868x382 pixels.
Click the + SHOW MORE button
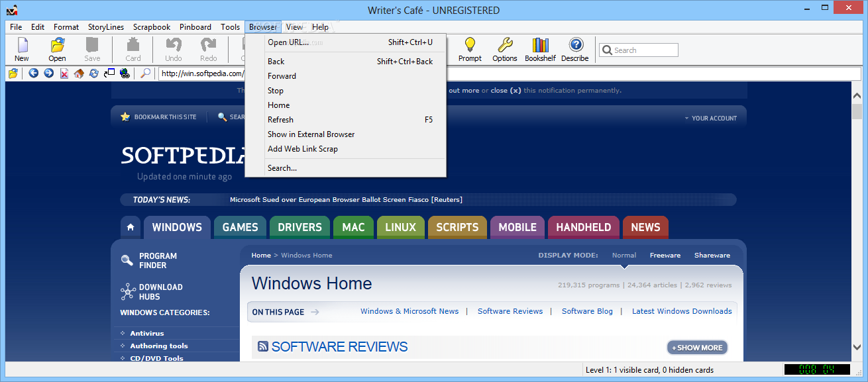(x=697, y=348)
